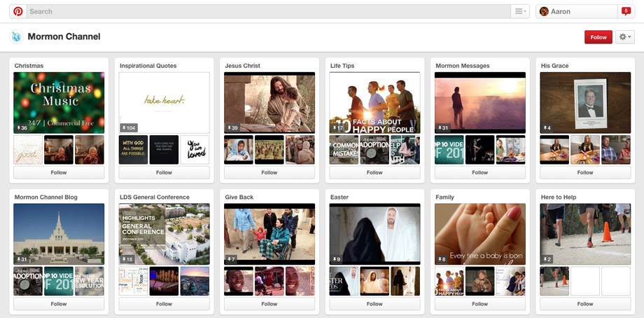Open the gear settings dropdown
This screenshot has height=318, width=644.
[x=624, y=37]
